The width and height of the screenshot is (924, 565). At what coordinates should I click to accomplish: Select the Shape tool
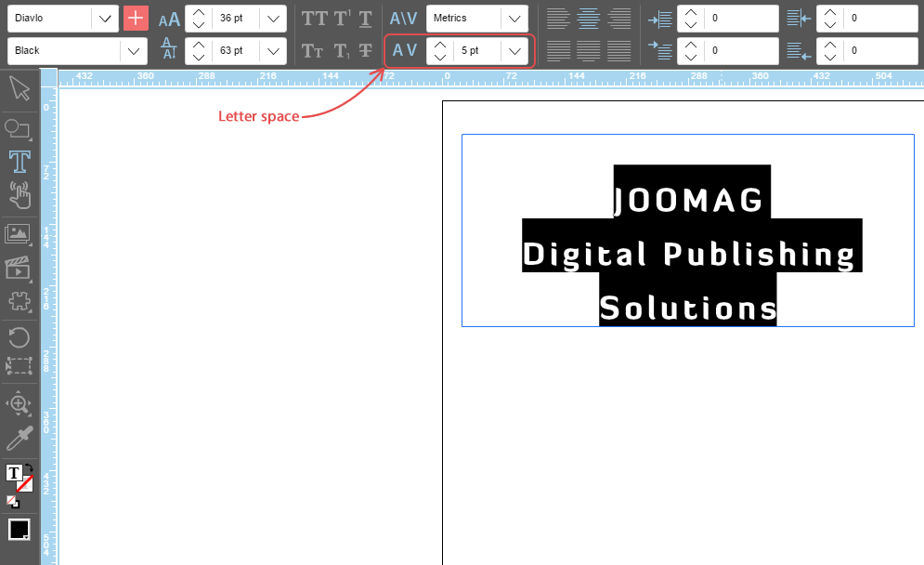click(x=19, y=127)
